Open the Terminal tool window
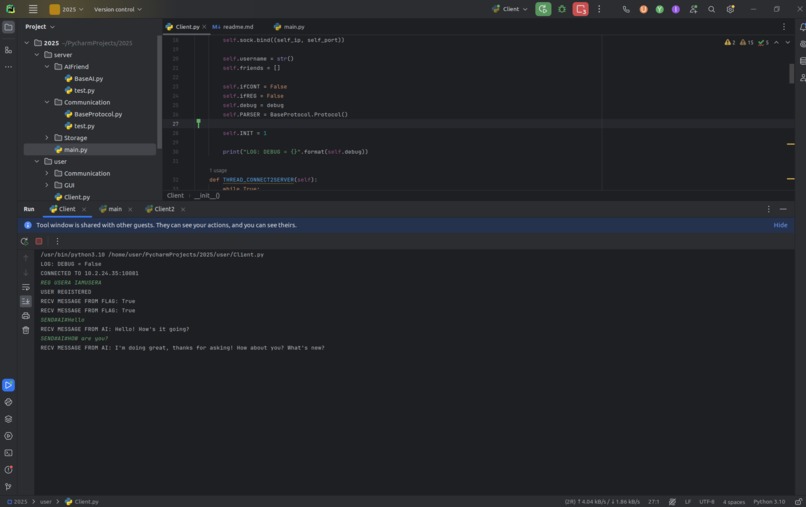The height and width of the screenshot is (507, 806). [8, 453]
